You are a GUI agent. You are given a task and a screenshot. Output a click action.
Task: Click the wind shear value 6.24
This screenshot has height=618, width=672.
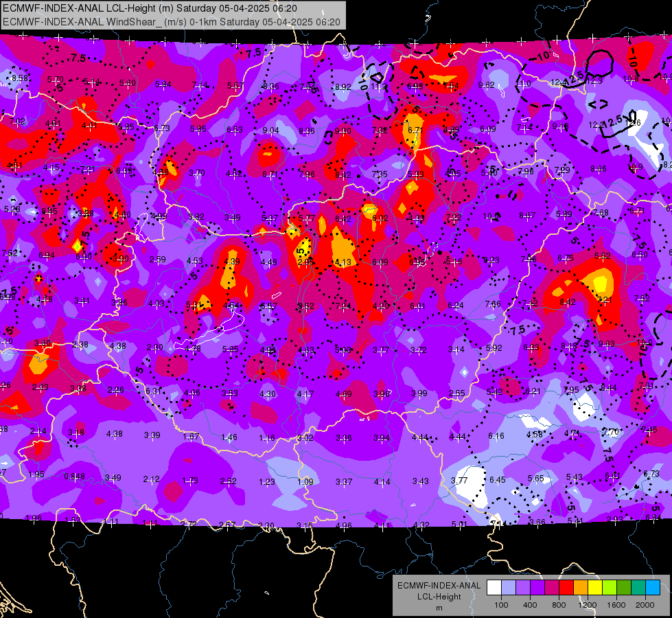456,306
